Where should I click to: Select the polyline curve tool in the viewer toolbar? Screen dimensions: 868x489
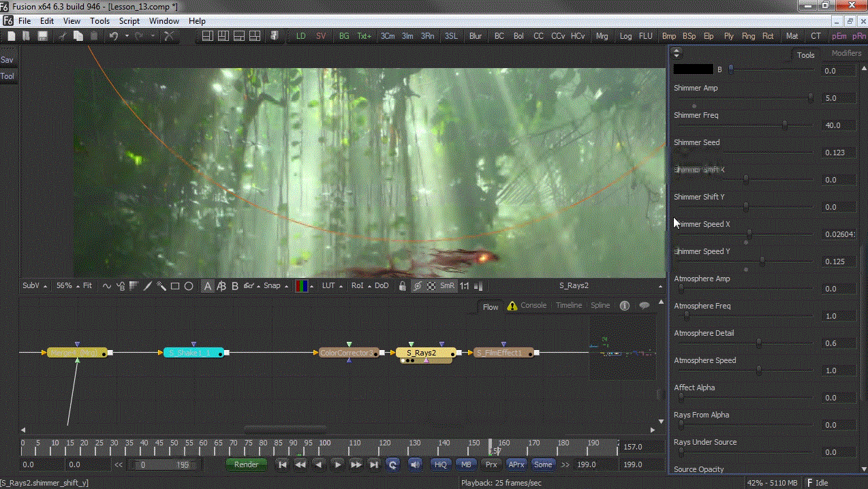coord(107,286)
